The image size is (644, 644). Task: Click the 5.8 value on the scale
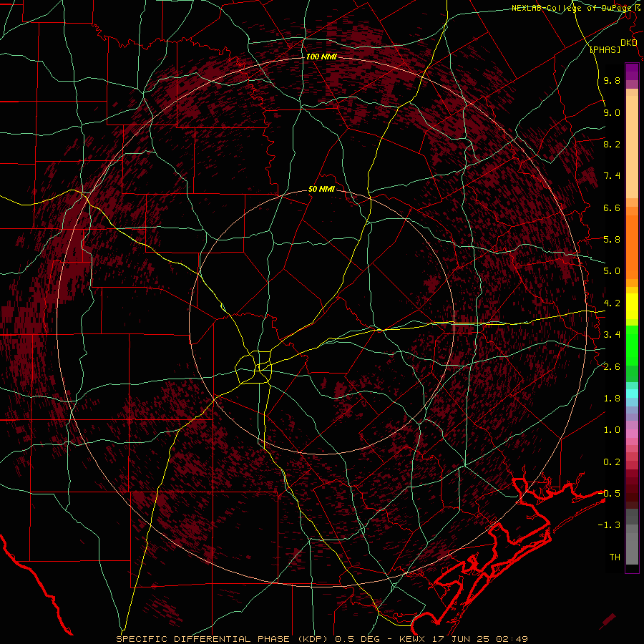coord(612,240)
